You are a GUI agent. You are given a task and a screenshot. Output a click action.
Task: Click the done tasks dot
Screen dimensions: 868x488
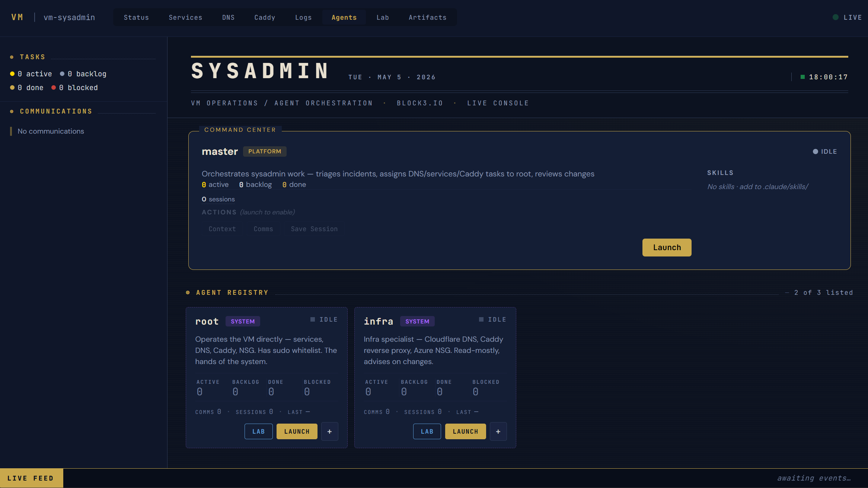pyautogui.click(x=12, y=87)
